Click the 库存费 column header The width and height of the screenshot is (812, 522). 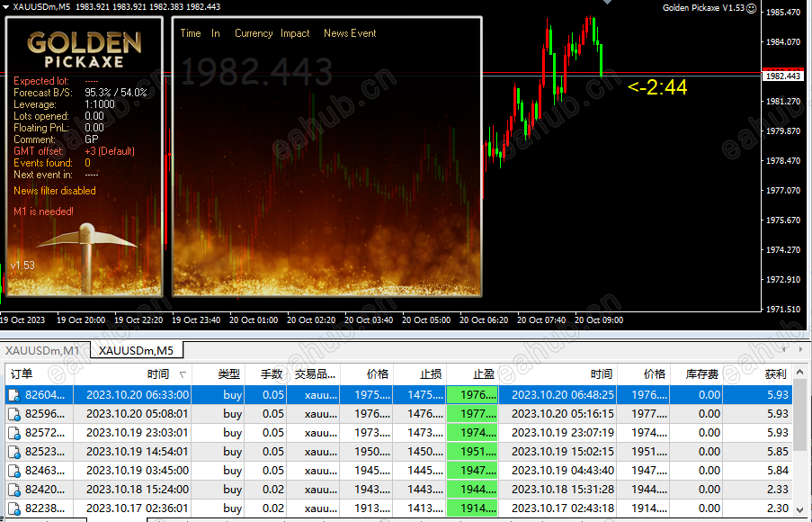pos(696,374)
